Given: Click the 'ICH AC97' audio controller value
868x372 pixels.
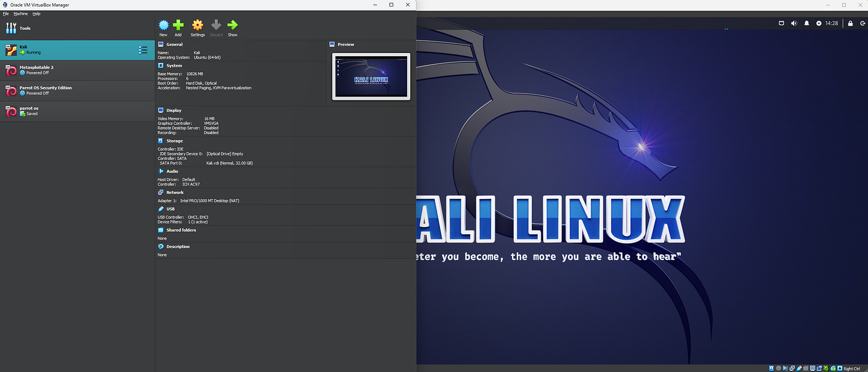Looking at the screenshot, I should (x=192, y=184).
